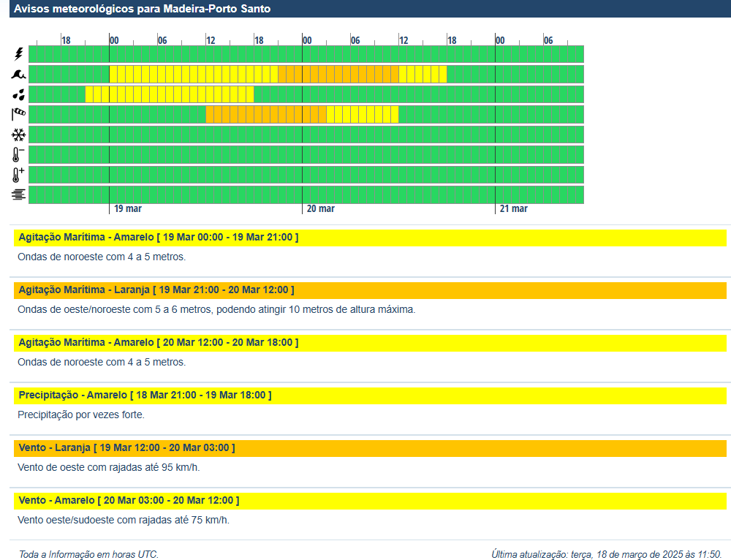
Task: Open the Vento - Laranja warning header
Action: coord(126,447)
